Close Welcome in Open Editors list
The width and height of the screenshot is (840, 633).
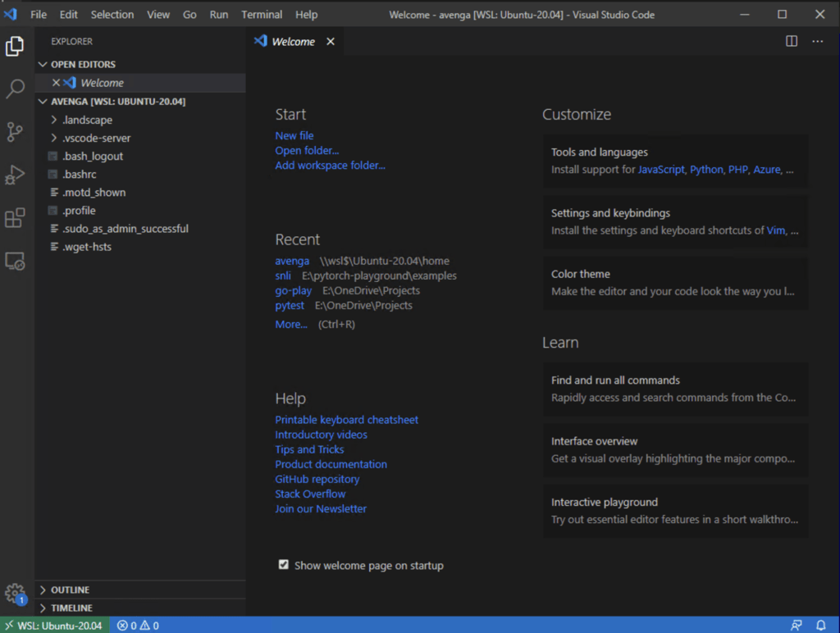pyautogui.click(x=56, y=83)
